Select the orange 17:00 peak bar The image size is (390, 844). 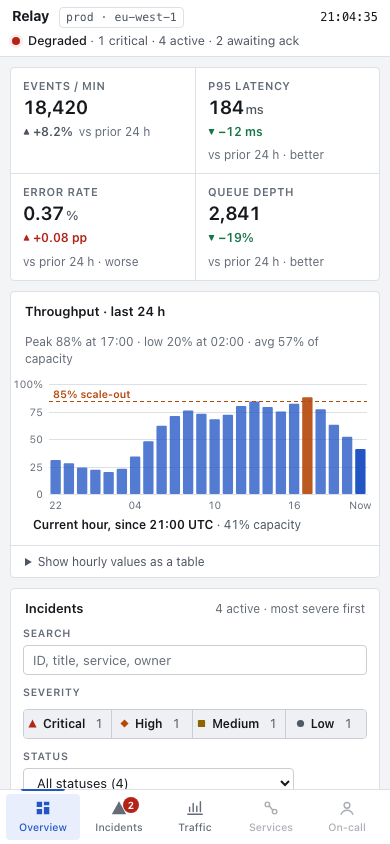[x=307, y=446]
